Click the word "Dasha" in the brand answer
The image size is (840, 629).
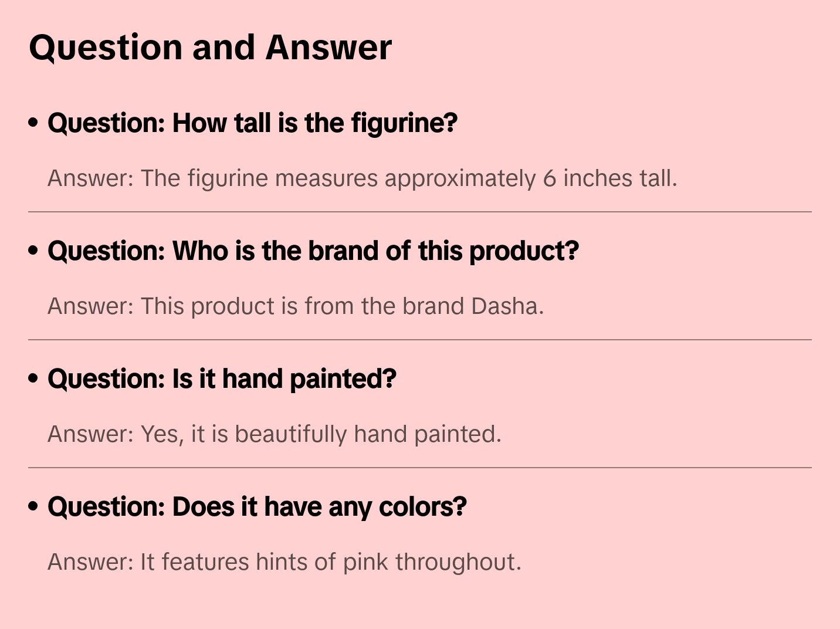pyautogui.click(x=507, y=306)
